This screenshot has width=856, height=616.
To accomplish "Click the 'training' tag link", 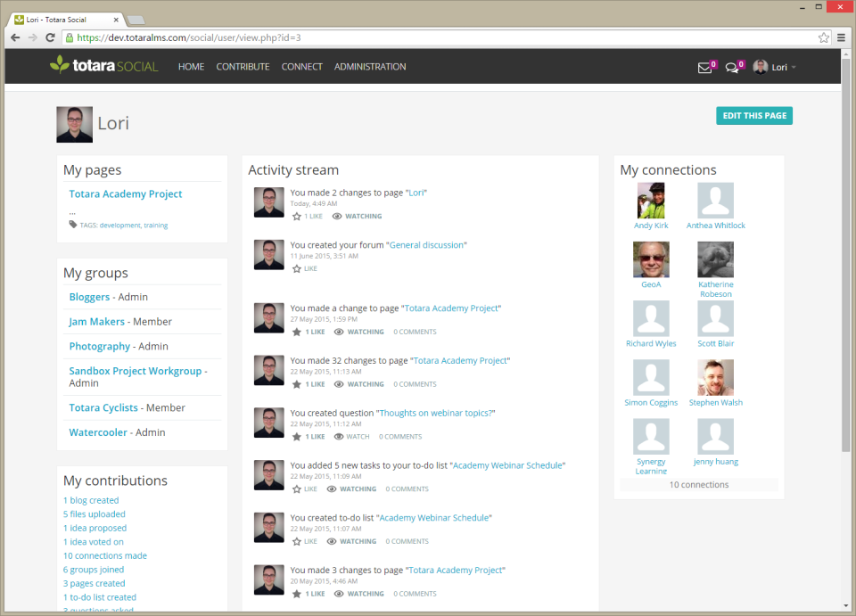I will point(155,225).
